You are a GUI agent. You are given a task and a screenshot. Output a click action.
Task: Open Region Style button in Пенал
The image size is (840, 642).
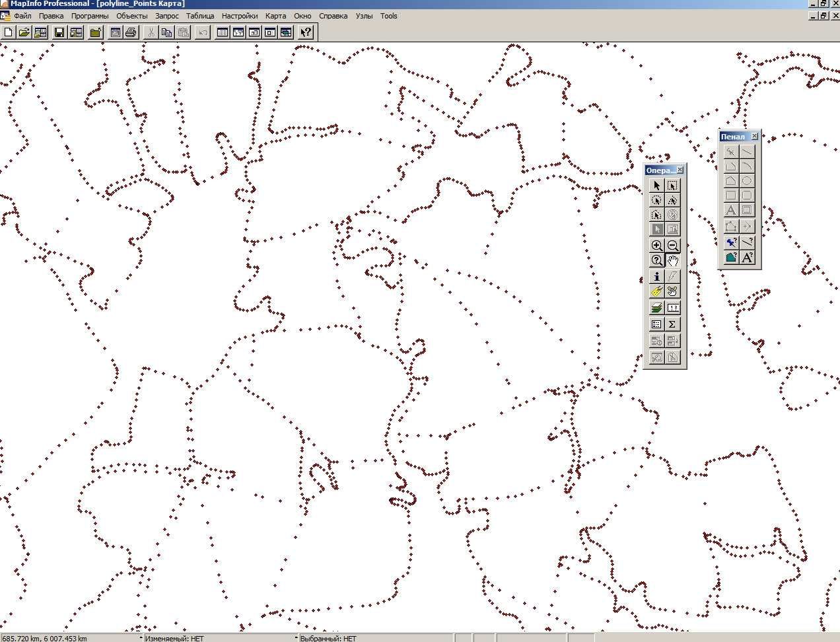(730, 258)
